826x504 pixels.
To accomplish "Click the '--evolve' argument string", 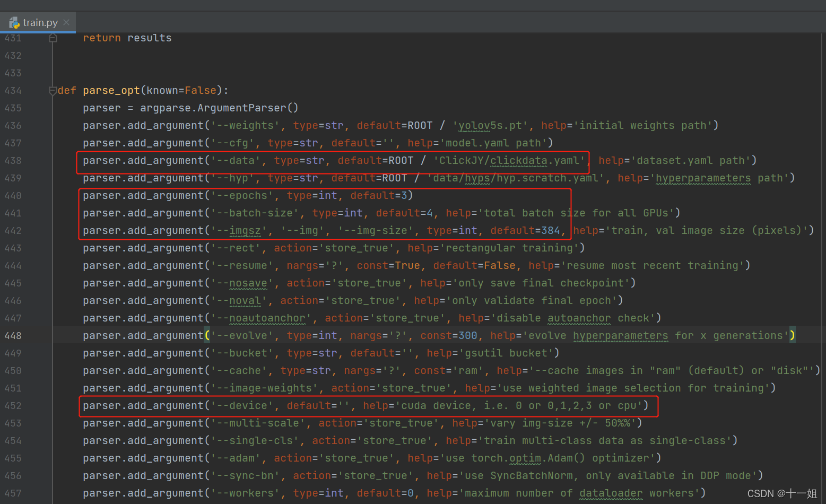I will point(242,336).
